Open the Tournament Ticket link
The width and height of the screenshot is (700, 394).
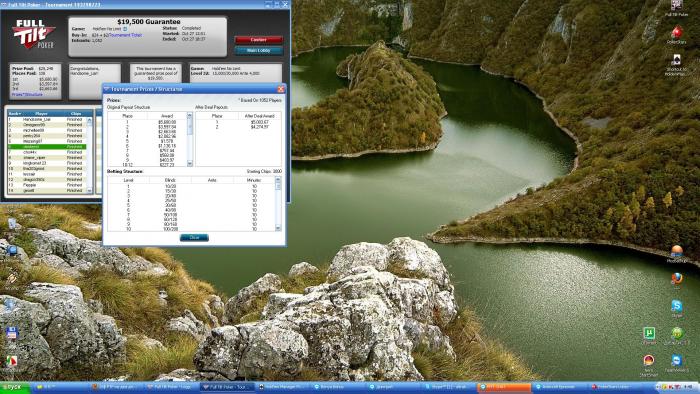pyautogui.click(x=125, y=35)
